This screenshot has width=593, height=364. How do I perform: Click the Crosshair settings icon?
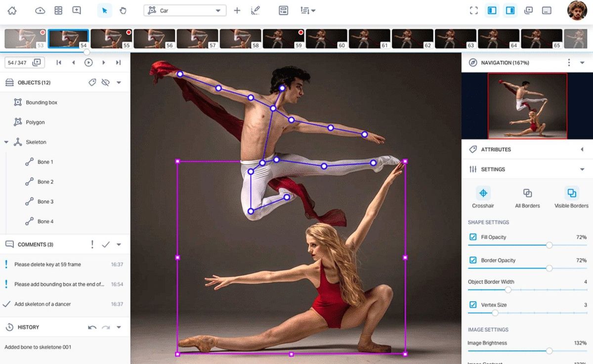coord(483,193)
